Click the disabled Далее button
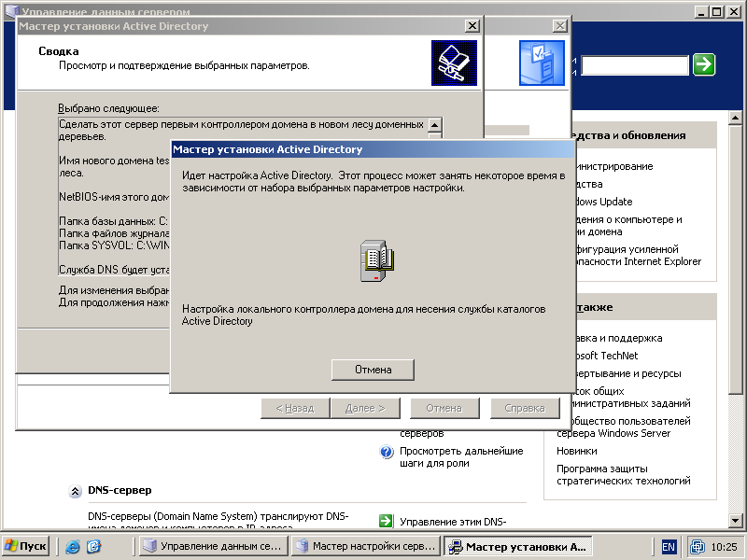 pyautogui.click(x=365, y=408)
